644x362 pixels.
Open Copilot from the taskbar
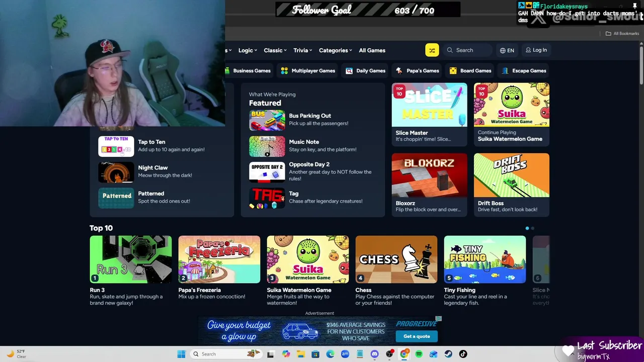coord(286,354)
